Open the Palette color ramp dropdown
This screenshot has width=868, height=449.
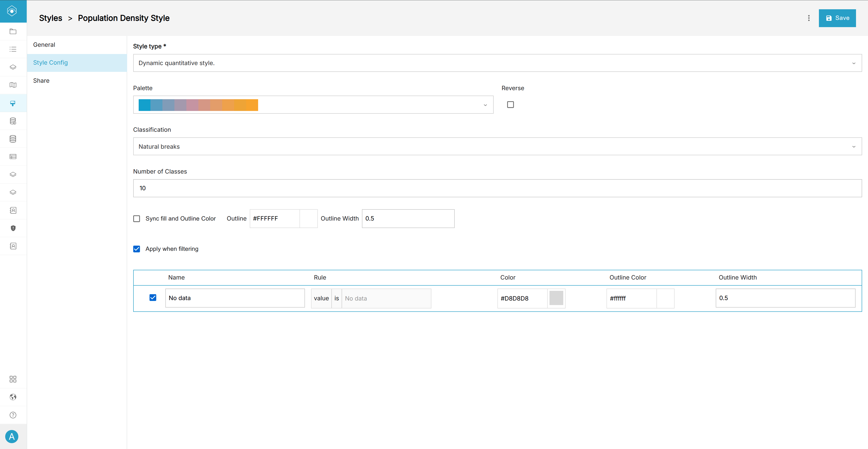[x=313, y=105]
